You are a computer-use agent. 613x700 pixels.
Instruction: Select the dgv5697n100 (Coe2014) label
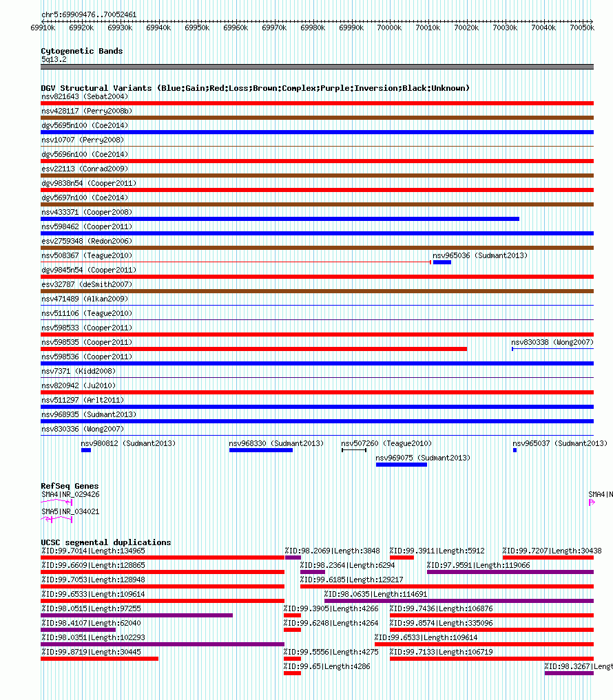[x=85, y=198]
